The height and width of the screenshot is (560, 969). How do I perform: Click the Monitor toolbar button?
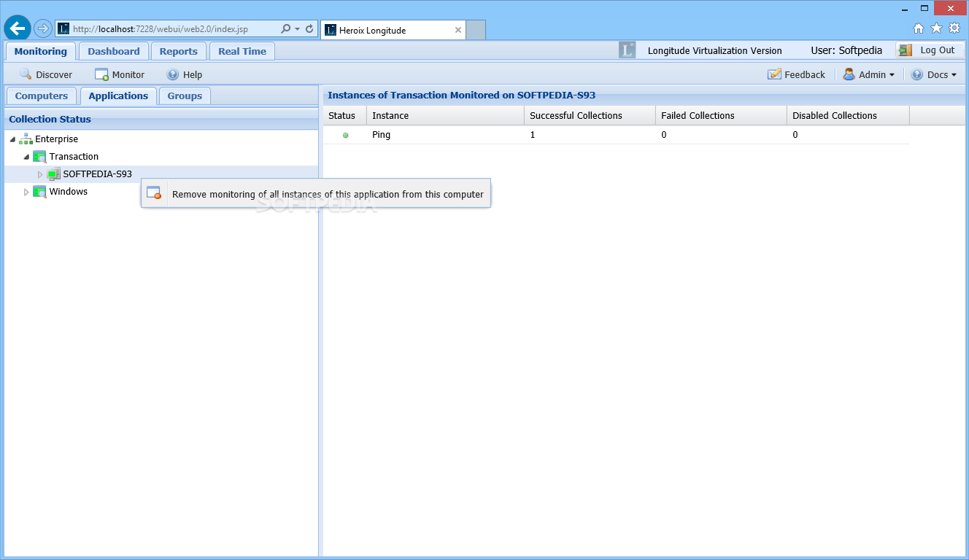[x=120, y=74]
